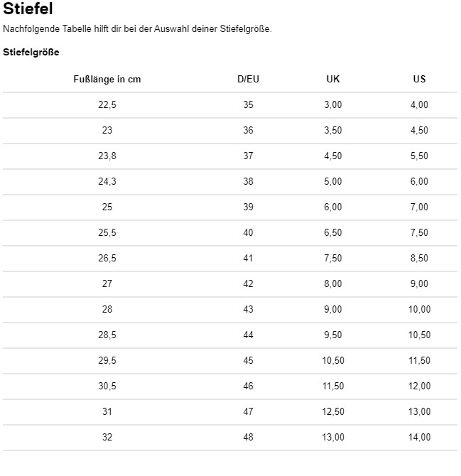Click the D/EU column header
Screen dimensions: 461x476
pos(248,79)
